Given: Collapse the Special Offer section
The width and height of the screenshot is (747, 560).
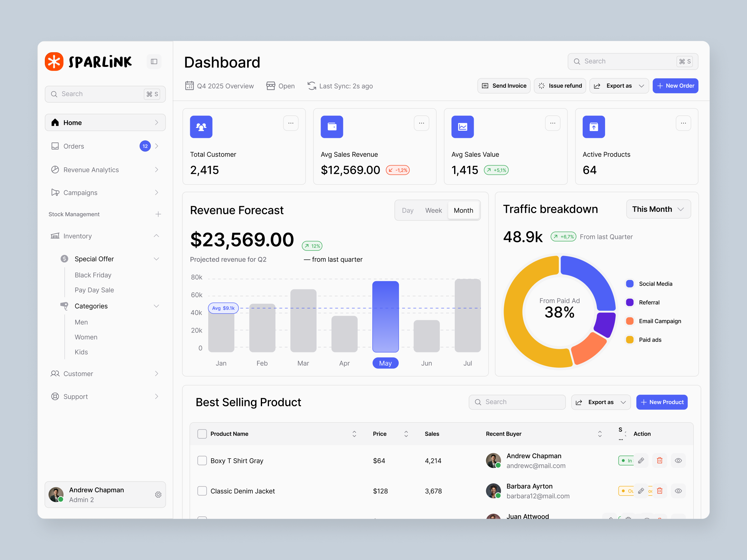Looking at the screenshot, I should pos(156,259).
